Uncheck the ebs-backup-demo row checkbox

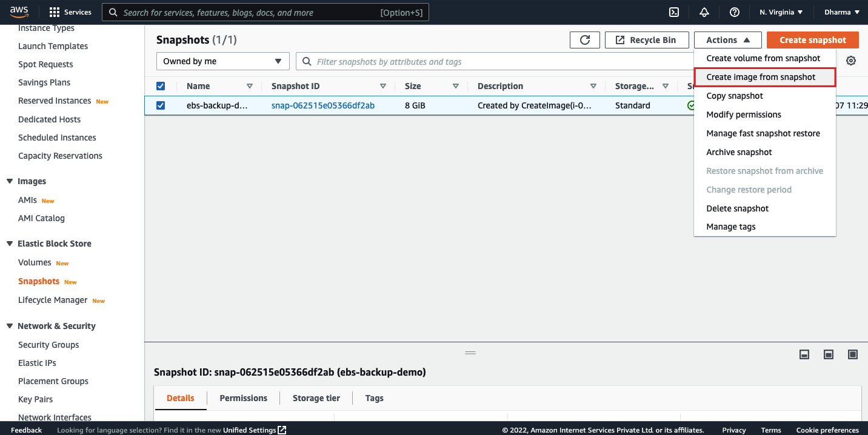point(161,105)
